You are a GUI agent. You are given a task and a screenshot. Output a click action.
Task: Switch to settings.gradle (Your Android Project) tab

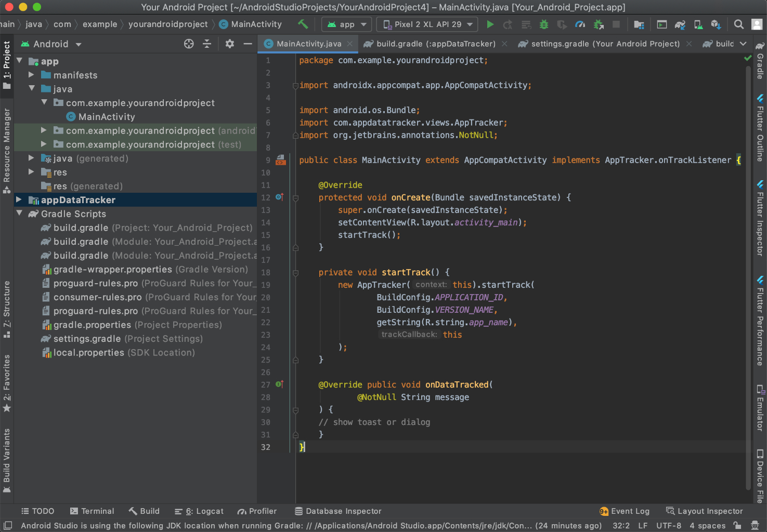coord(605,44)
